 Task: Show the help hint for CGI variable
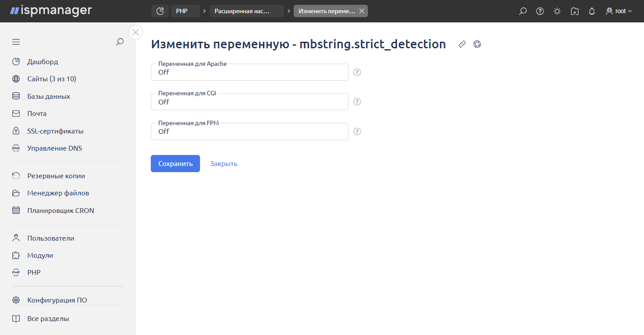coord(357,102)
